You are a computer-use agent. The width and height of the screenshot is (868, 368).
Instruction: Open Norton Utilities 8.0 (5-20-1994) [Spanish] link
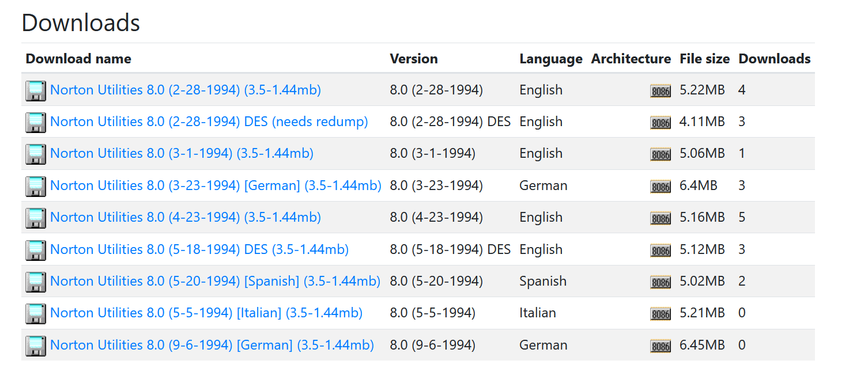(x=216, y=281)
